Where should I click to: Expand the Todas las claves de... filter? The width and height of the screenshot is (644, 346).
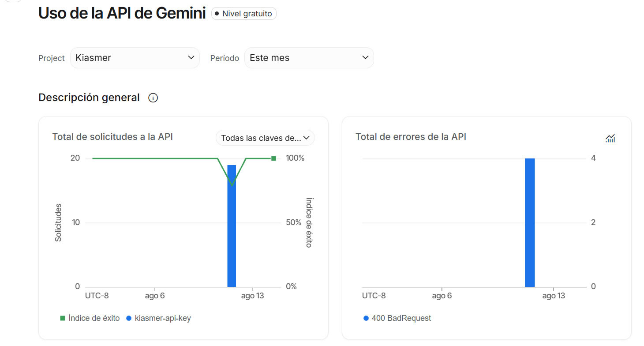coord(266,138)
